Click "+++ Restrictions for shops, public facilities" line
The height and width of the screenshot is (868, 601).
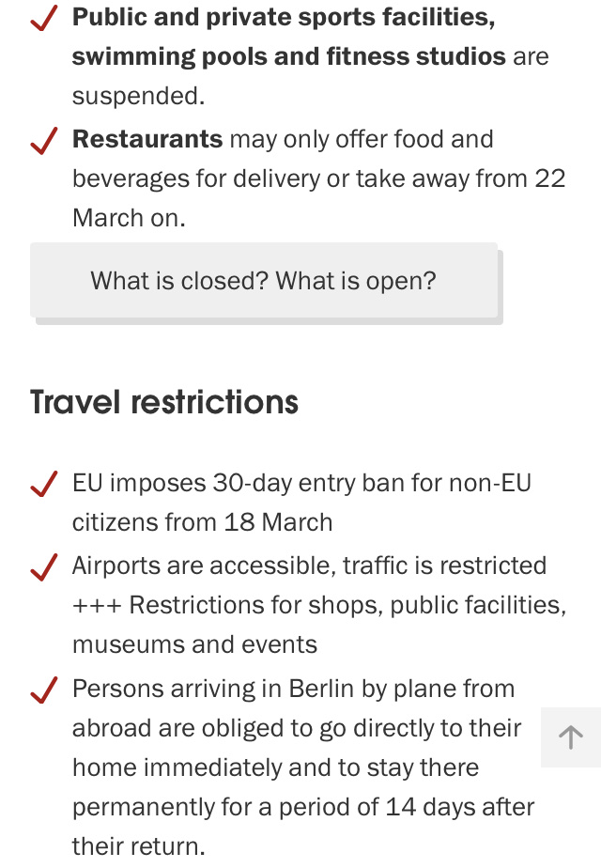point(319,605)
